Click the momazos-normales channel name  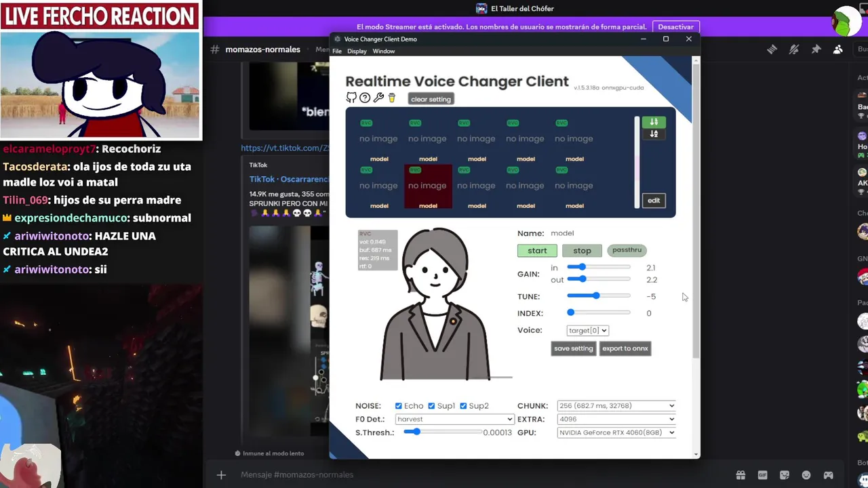(262, 49)
